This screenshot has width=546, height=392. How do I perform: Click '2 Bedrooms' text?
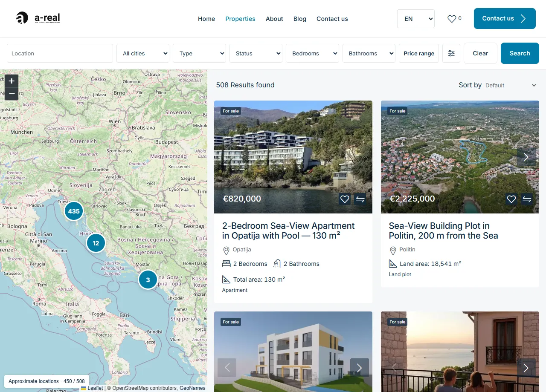pos(250,264)
